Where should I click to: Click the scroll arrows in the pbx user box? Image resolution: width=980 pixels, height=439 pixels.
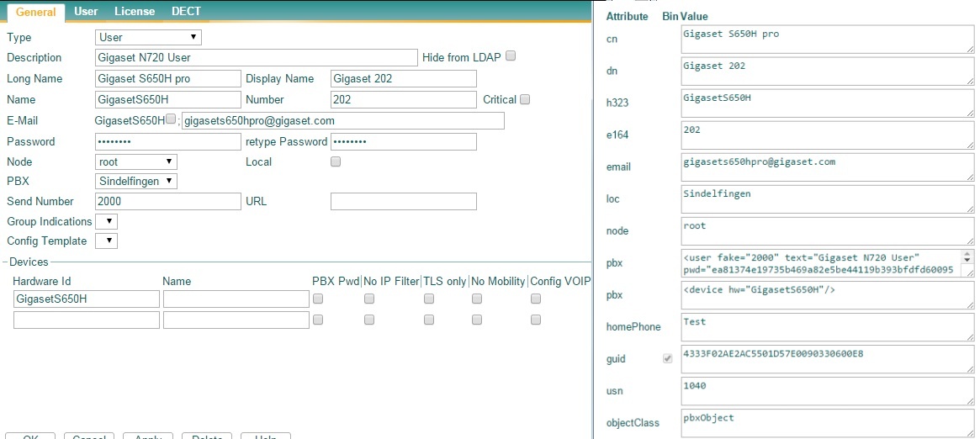tap(967, 257)
